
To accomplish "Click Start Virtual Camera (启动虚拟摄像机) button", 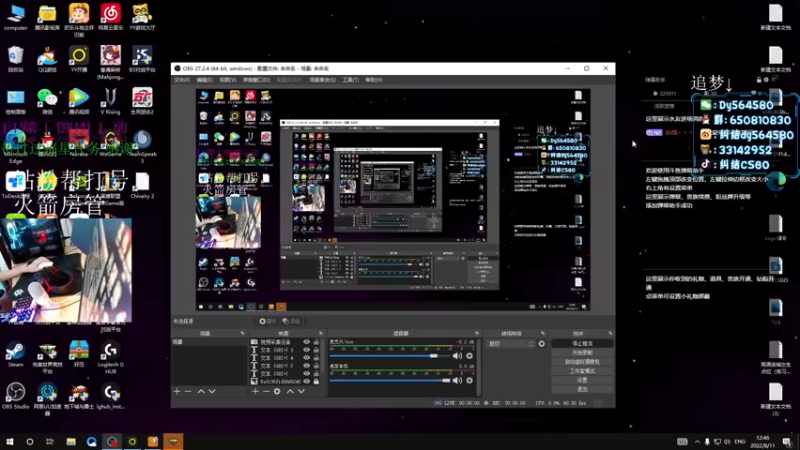I will (582, 362).
